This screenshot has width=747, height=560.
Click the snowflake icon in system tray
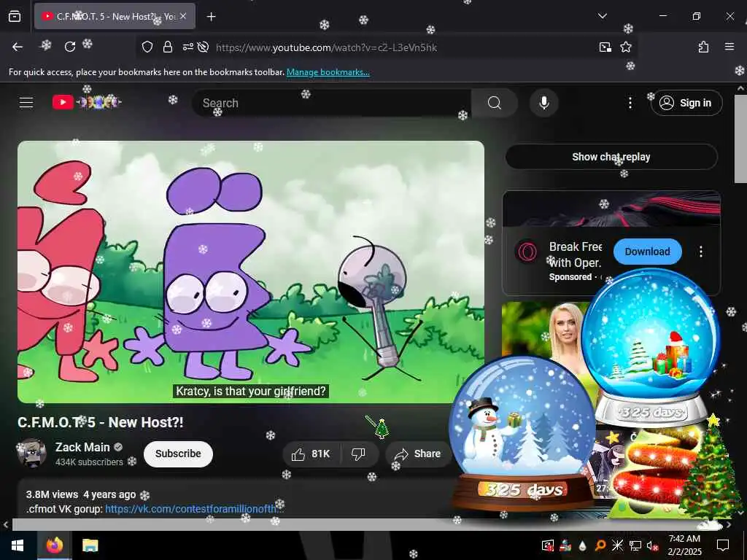(x=617, y=545)
